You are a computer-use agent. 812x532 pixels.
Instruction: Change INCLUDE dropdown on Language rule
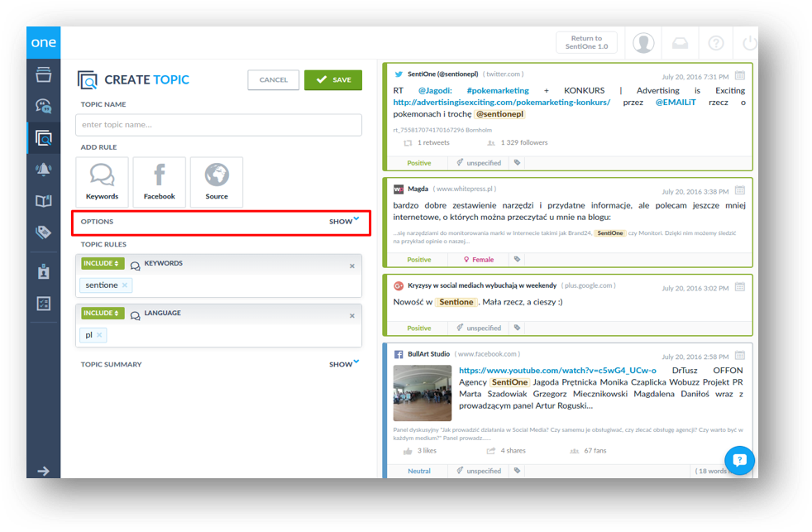point(102,313)
